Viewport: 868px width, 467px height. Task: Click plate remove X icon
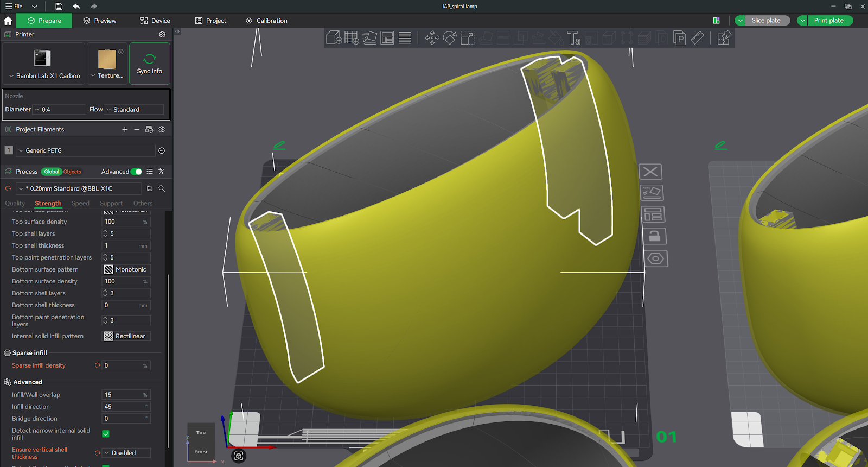(x=650, y=172)
